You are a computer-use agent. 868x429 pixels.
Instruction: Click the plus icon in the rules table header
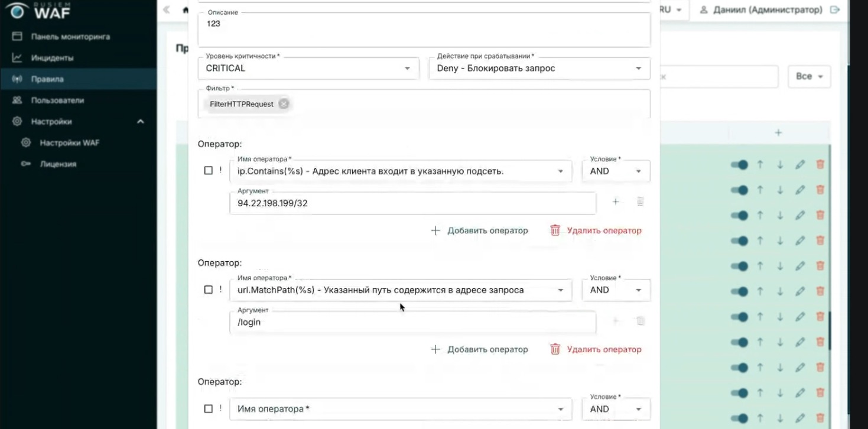click(778, 133)
